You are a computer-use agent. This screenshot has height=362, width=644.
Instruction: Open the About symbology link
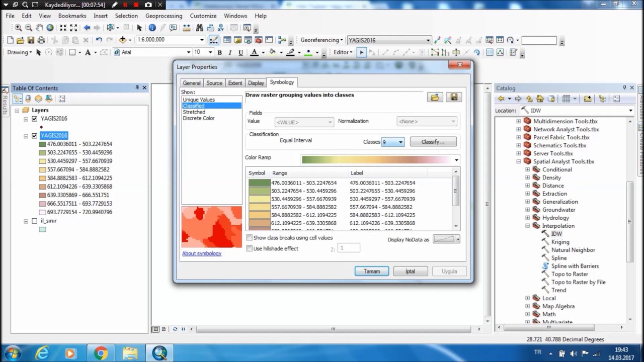202,253
